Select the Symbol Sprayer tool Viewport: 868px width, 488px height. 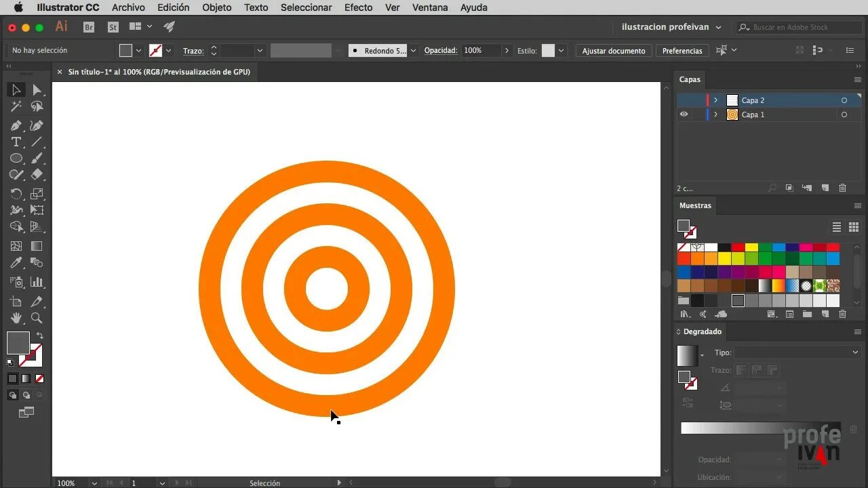[16, 282]
